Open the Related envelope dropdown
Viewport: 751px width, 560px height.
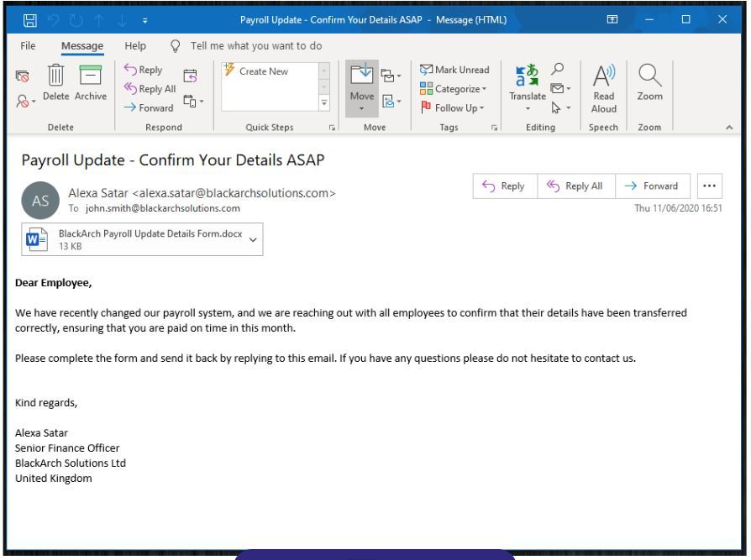pyautogui.click(x=560, y=88)
